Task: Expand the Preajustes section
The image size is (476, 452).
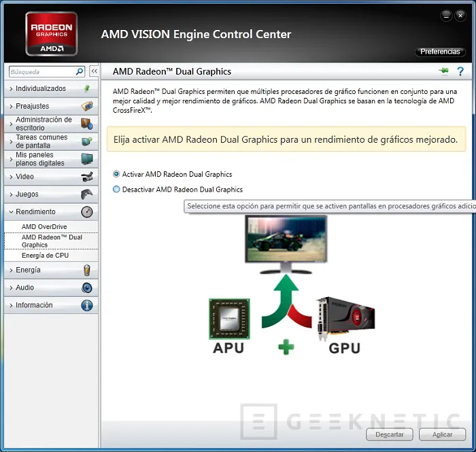Action: [x=51, y=106]
